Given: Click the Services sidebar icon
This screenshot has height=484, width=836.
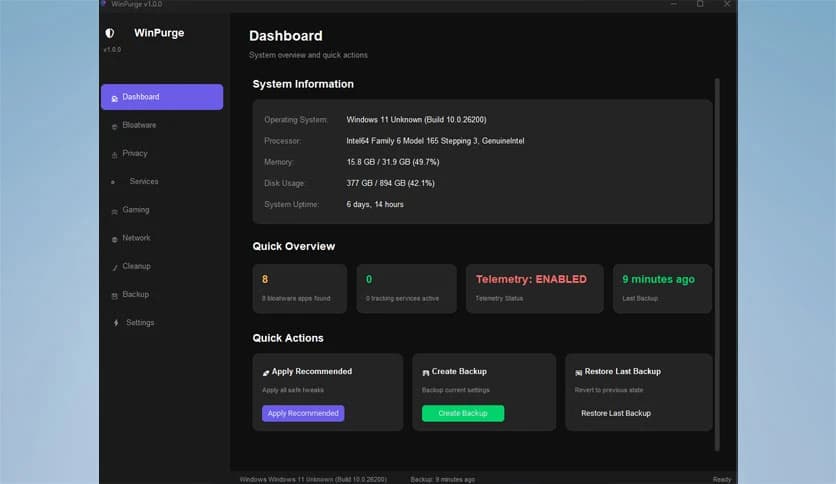Looking at the screenshot, I should [x=113, y=182].
